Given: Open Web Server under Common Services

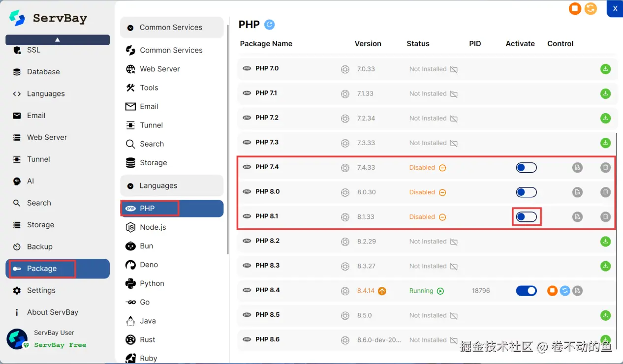Looking at the screenshot, I should [172, 69].
